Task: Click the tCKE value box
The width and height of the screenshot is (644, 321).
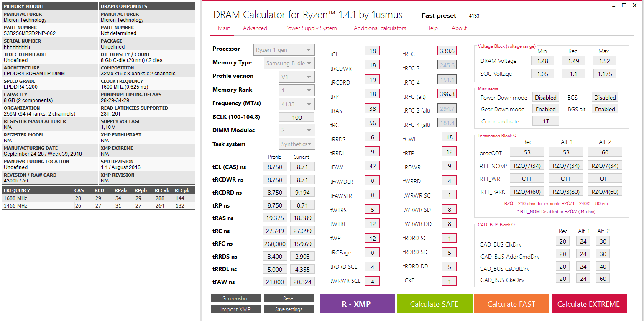Action: (x=449, y=281)
